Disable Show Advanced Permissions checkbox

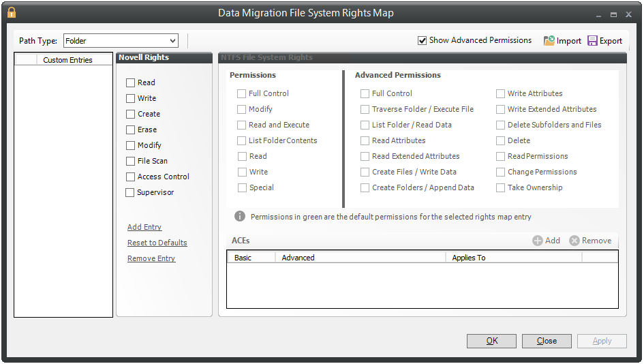(x=423, y=41)
